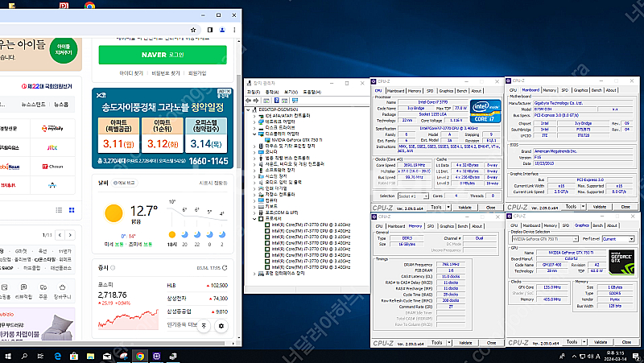Refresh the stock widget timestamp icon

[225, 268]
